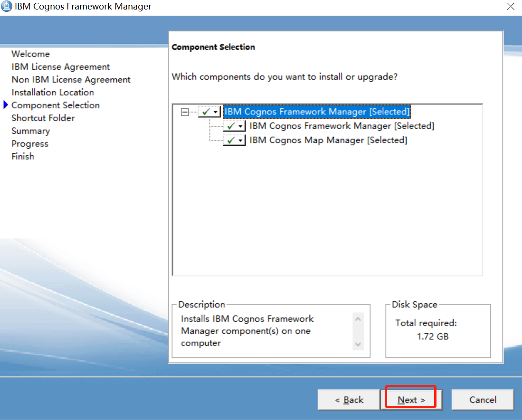
Task: Click the Component Selection step in sidebar
Action: (x=56, y=105)
